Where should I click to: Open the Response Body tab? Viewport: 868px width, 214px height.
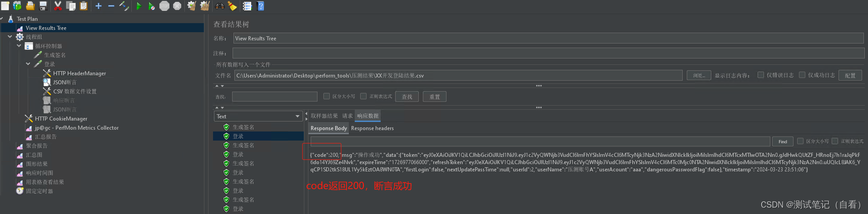click(x=329, y=128)
